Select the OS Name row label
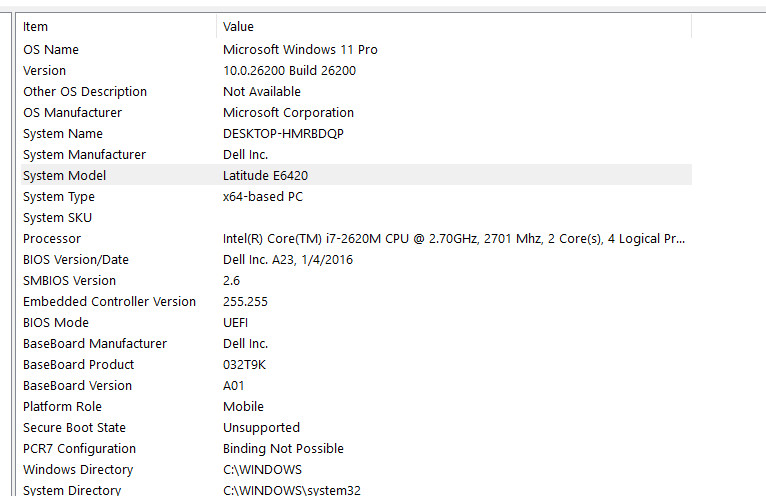The width and height of the screenshot is (766, 496). click(51, 50)
